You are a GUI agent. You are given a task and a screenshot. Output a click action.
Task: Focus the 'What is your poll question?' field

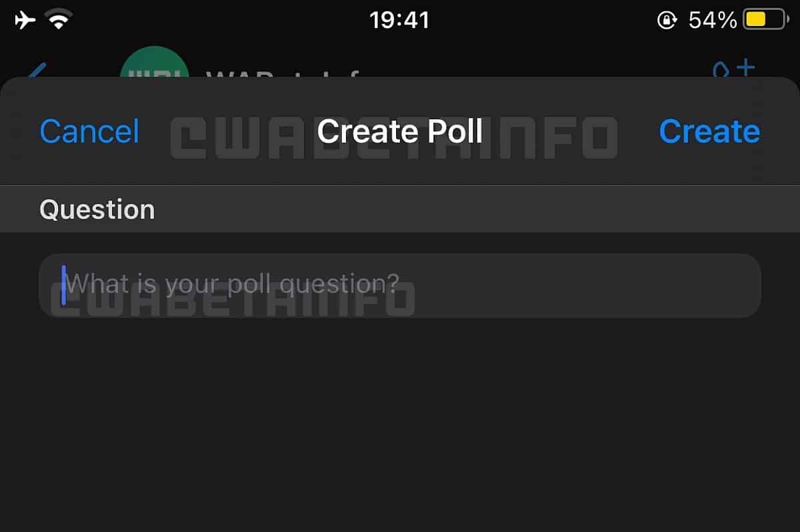[x=400, y=285]
